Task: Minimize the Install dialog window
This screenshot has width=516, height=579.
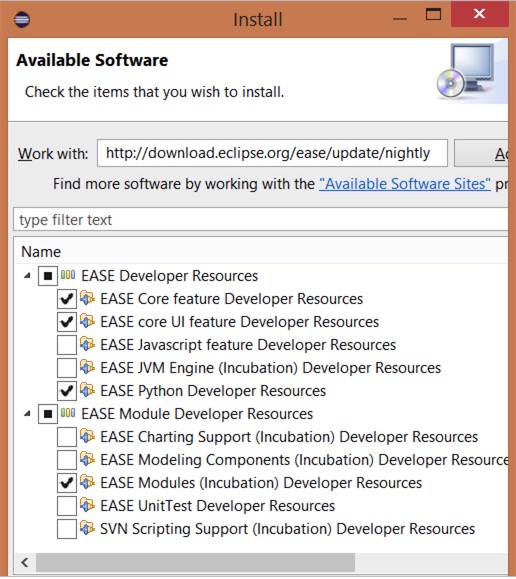Action: tap(400, 18)
